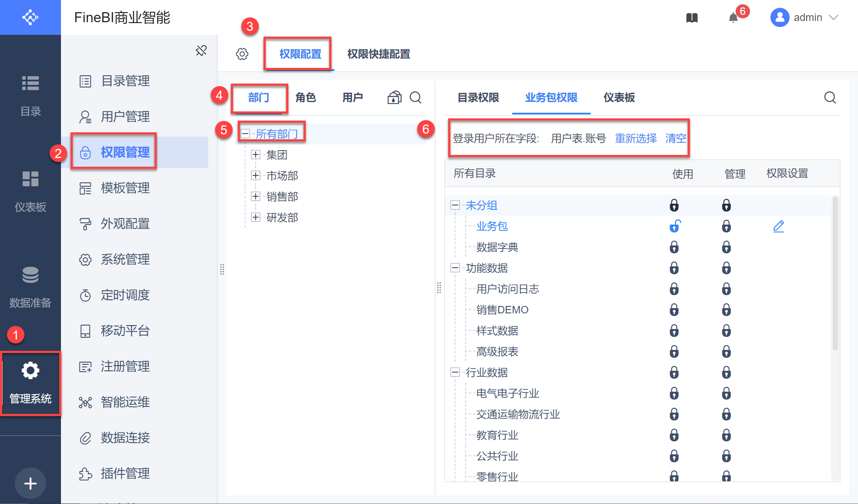Open the help book icon

click(x=692, y=18)
